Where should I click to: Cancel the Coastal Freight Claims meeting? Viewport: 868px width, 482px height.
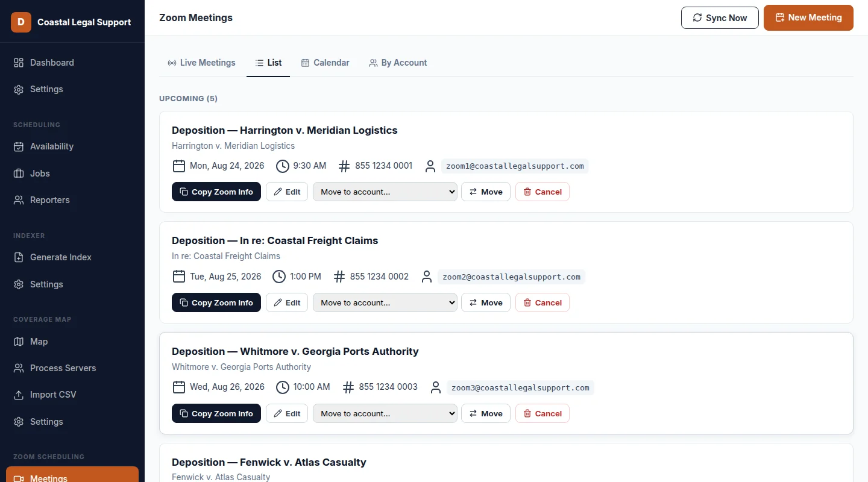[542, 302]
